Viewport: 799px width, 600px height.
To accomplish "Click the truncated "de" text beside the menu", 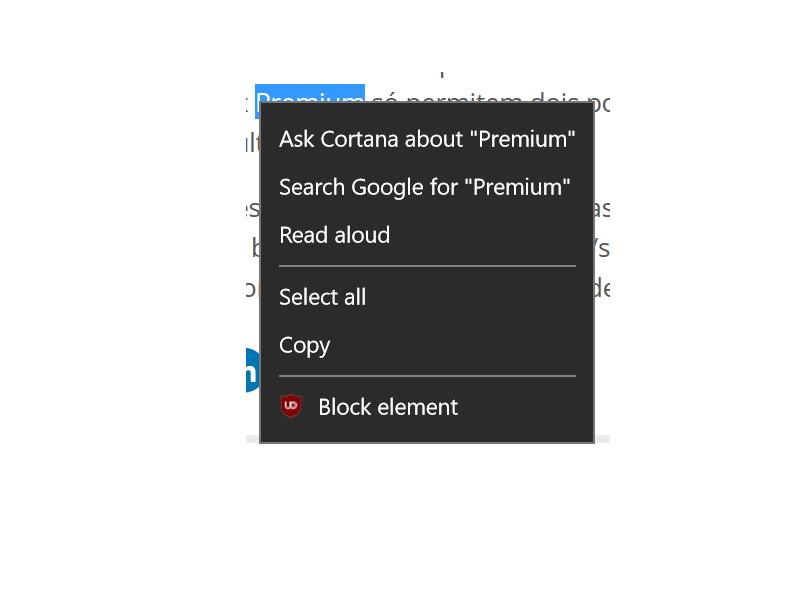I will click(x=602, y=288).
